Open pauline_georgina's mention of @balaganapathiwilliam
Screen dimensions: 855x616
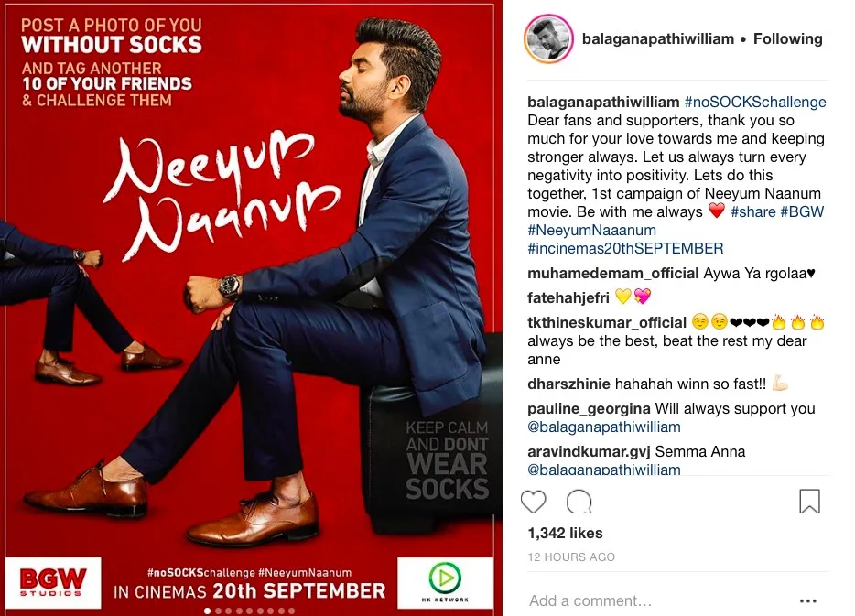click(603, 427)
